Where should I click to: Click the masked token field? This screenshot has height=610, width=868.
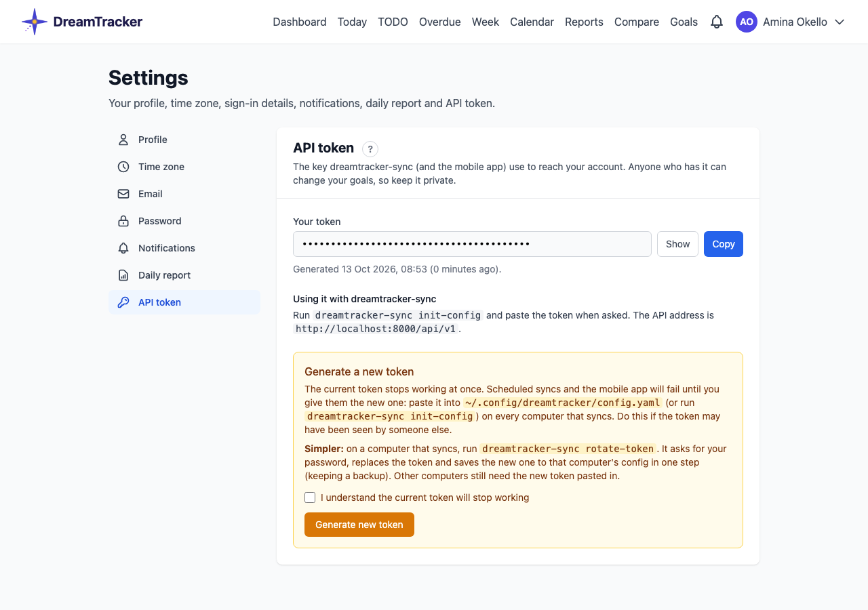pyautogui.click(x=472, y=244)
